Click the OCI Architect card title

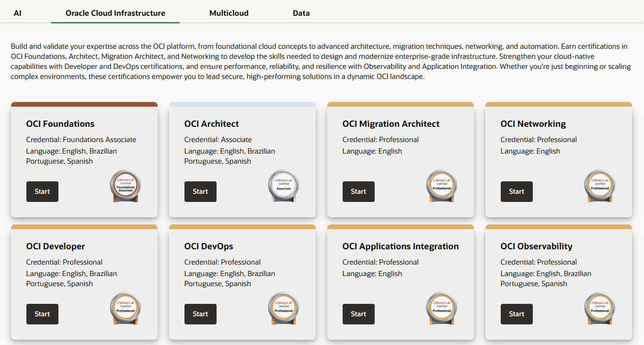click(212, 124)
